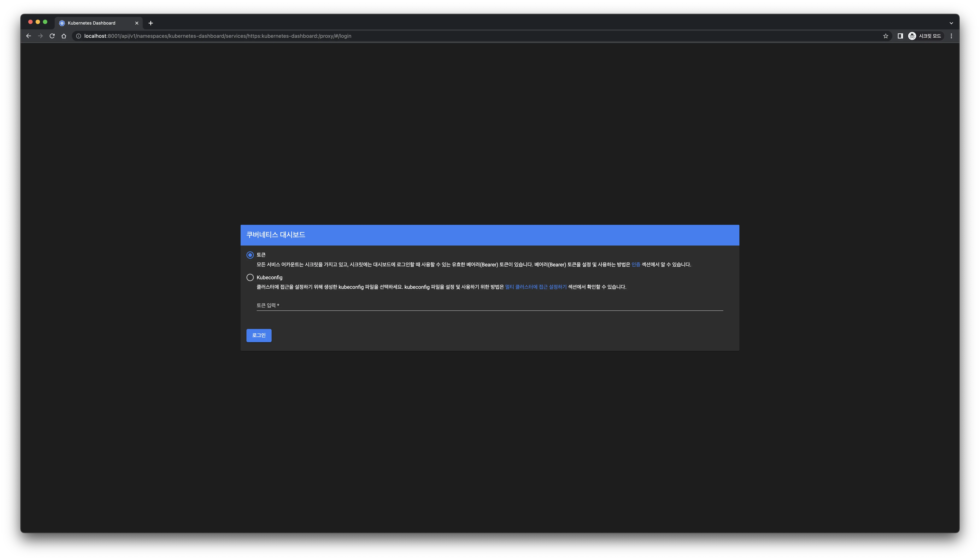Open 멀티 클러스터에 접근 설정하기 link
Image resolution: width=980 pixels, height=560 pixels.
click(536, 287)
